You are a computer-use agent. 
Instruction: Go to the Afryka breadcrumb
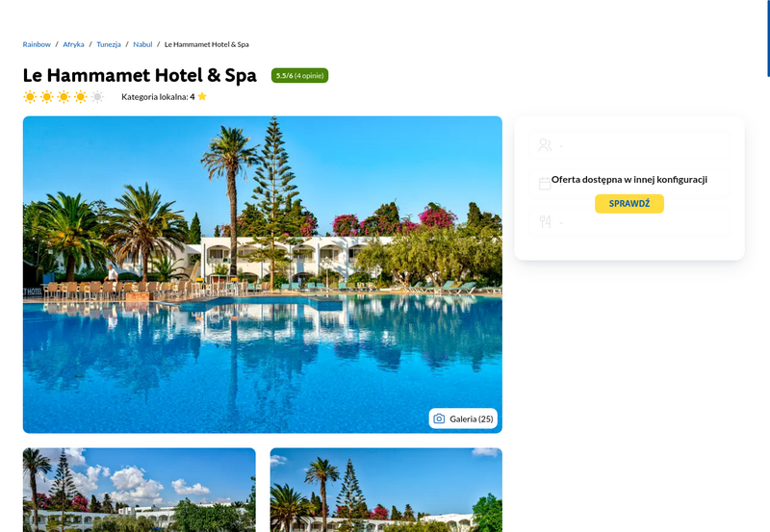[73, 44]
